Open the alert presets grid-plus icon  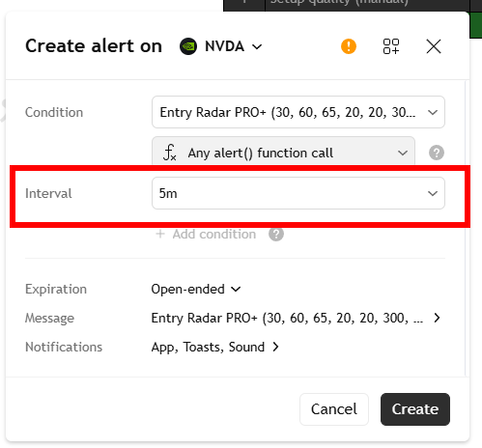391,46
